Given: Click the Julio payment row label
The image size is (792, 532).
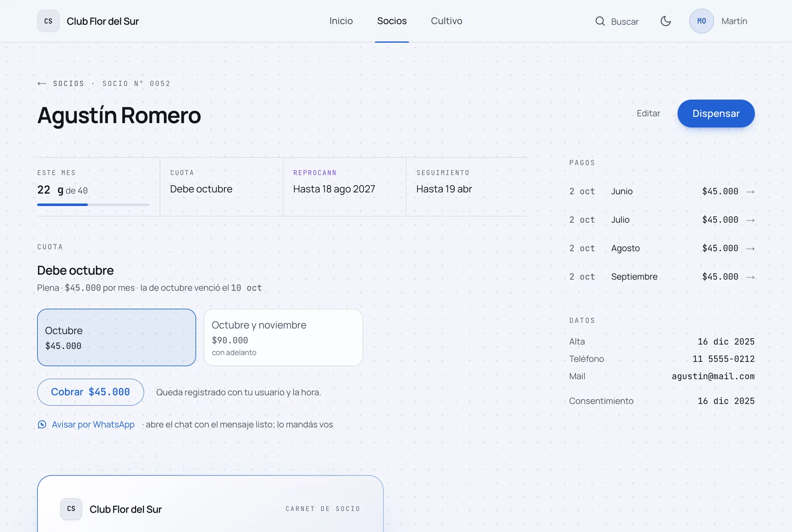Looking at the screenshot, I should click(x=620, y=220).
